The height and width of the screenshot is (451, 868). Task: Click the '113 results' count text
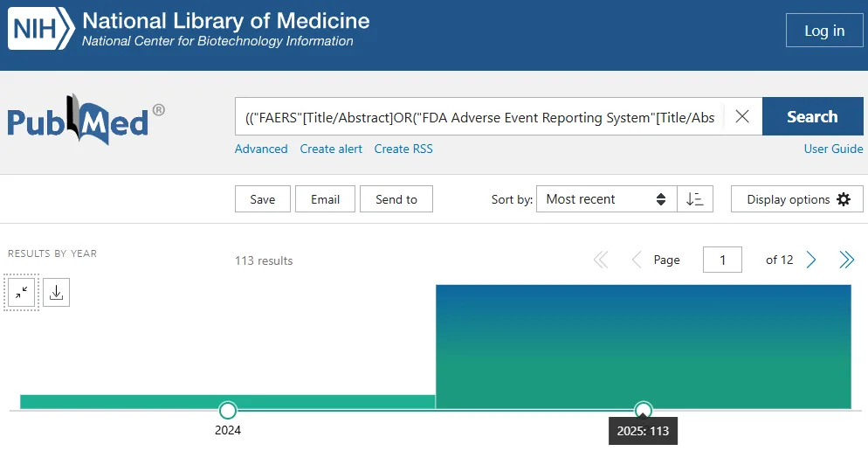(264, 261)
